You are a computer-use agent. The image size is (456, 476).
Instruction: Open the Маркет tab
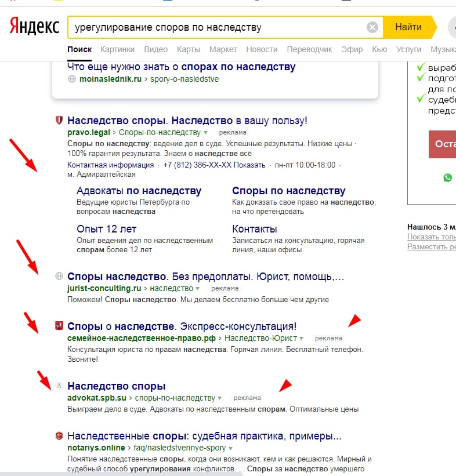click(223, 49)
